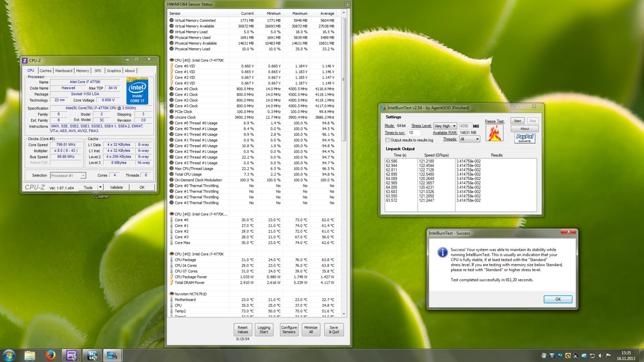The image size is (644, 362).
Task: Open the Stress Level dropdown
Action: tap(445, 126)
